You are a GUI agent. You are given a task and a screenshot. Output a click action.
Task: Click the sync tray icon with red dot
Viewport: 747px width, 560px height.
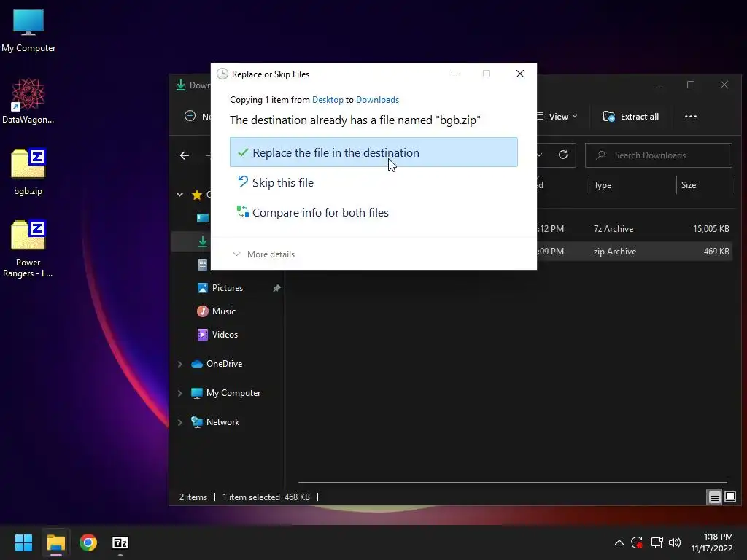click(637, 542)
